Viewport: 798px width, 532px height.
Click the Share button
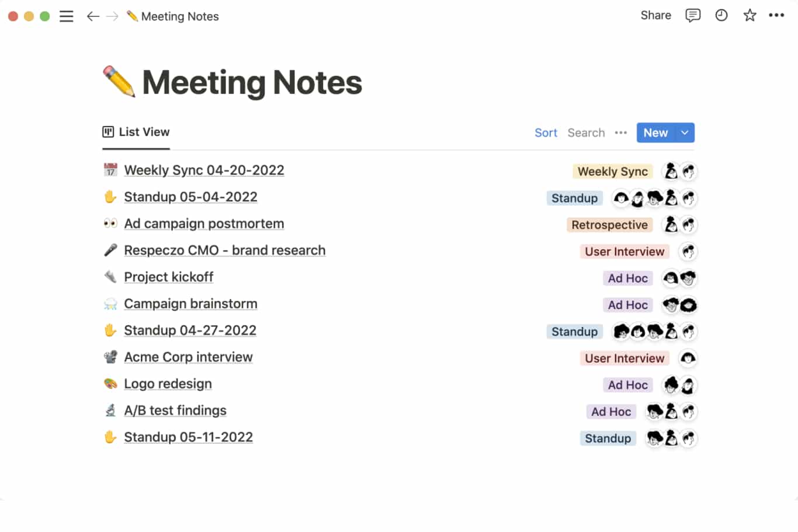pos(655,16)
